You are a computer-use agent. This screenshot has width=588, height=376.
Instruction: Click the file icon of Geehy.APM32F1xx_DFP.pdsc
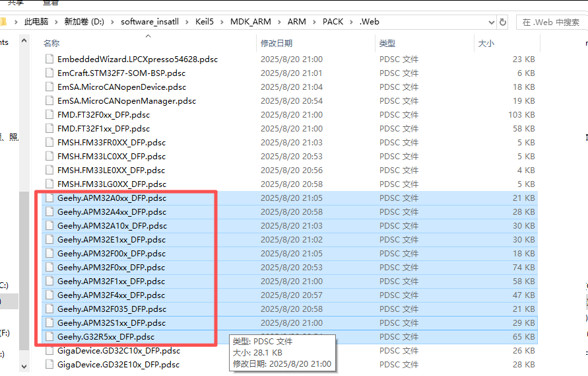point(49,282)
